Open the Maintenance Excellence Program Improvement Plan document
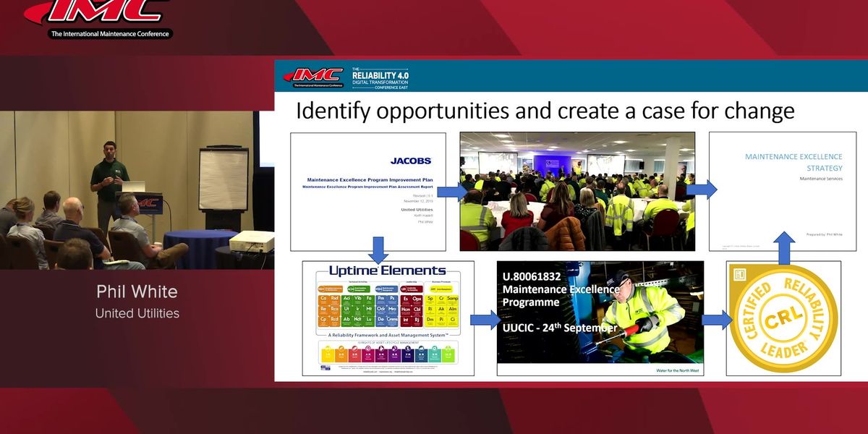Image resolution: width=868 pixels, height=434 pixels. [x=367, y=190]
